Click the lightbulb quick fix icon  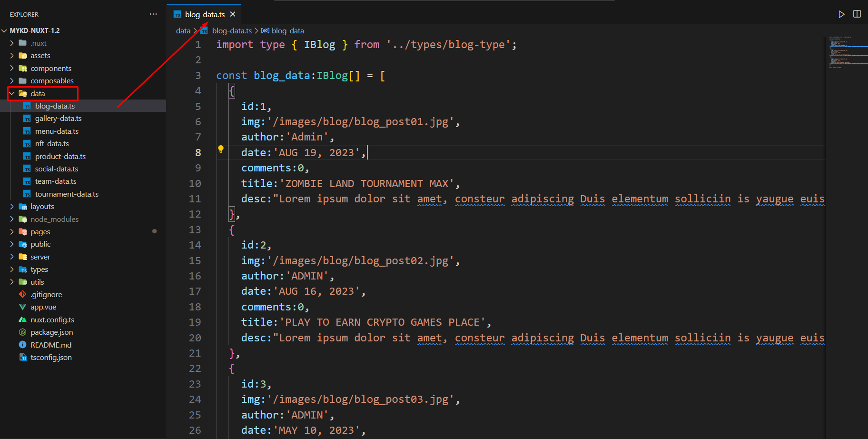coord(221,149)
